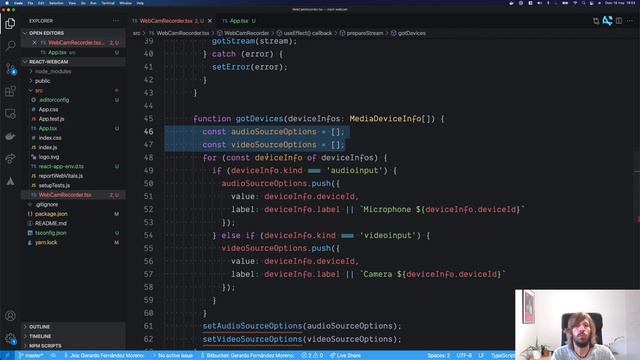Open the Search view in activity bar
Viewport: 640px width, 360px height.
tap(10, 45)
